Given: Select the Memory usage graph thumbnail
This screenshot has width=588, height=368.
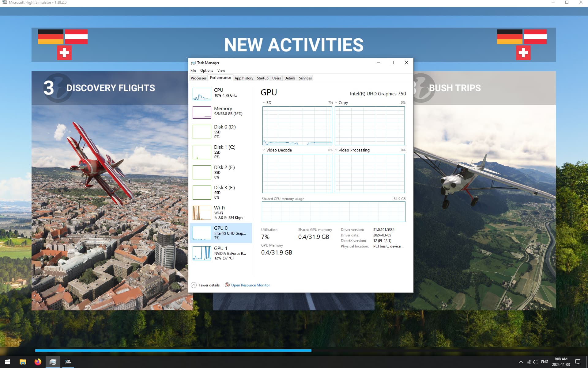Looking at the screenshot, I should (x=202, y=112).
